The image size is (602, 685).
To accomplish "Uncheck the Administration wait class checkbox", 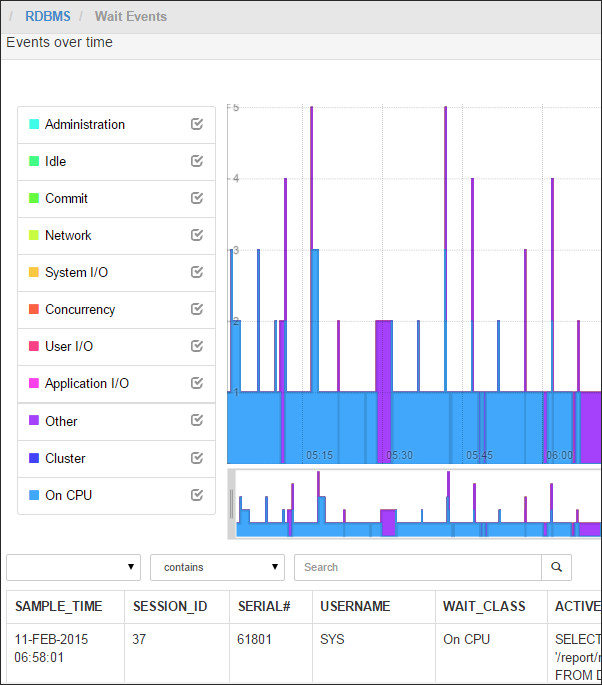I will coord(197,125).
